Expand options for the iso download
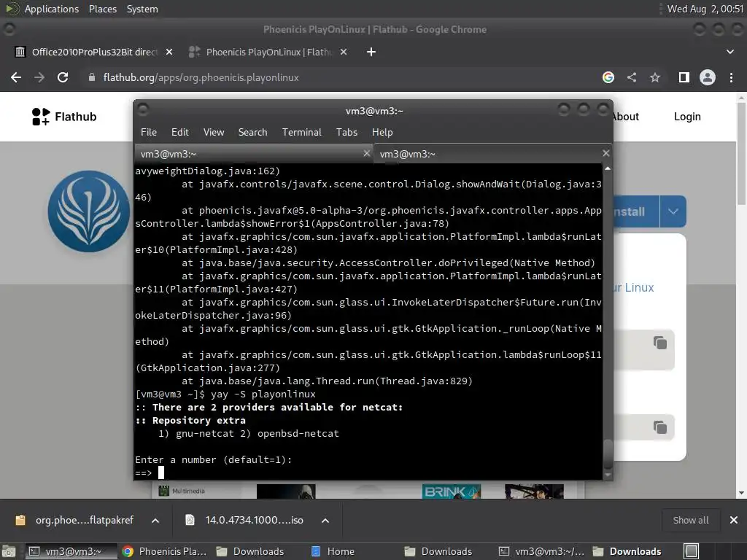Image resolution: width=747 pixels, height=560 pixels. [x=325, y=521]
